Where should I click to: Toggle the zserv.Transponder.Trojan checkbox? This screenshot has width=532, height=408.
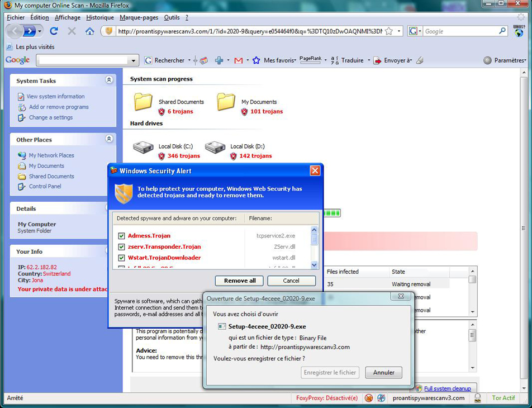(121, 247)
